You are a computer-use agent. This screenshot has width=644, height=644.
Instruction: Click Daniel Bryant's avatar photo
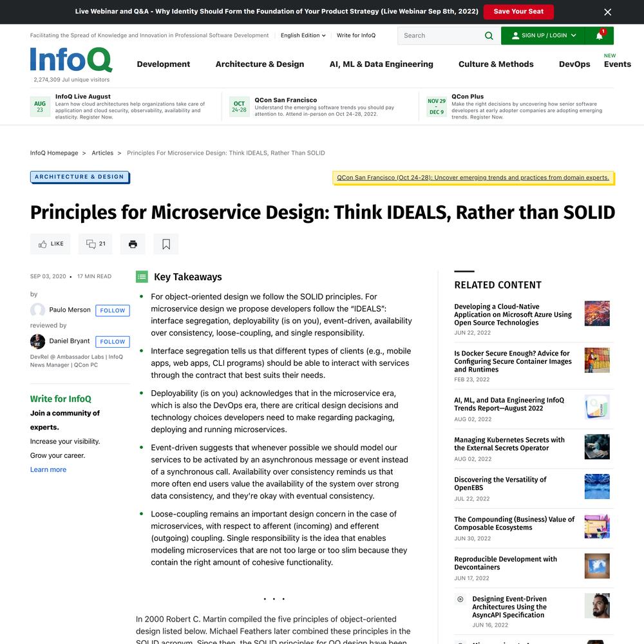coord(38,341)
